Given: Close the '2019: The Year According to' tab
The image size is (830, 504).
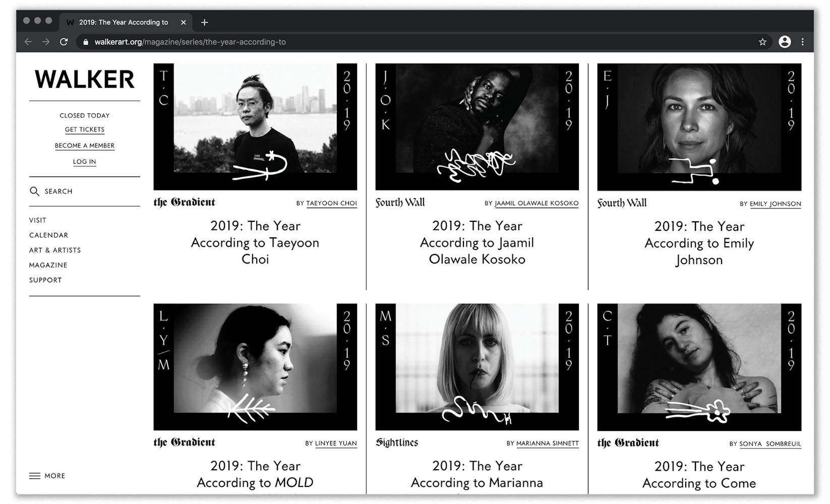Looking at the screenshot, I should pos(184,22).
